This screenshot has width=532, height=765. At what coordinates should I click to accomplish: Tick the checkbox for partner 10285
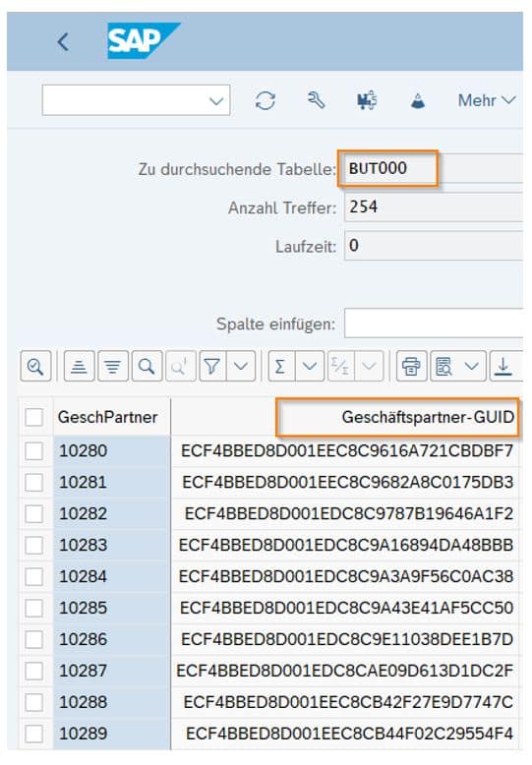(33, 609)
